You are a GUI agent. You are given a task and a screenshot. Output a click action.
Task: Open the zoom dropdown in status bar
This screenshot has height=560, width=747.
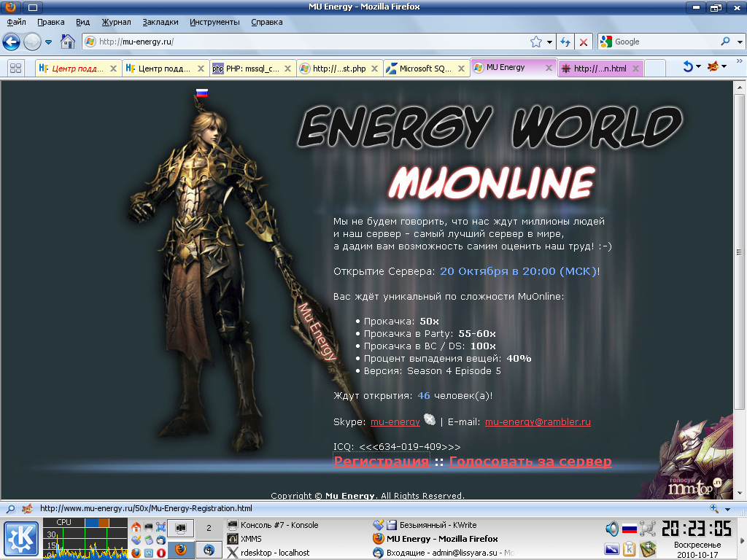pyautogui.click(x=727, y=509)
